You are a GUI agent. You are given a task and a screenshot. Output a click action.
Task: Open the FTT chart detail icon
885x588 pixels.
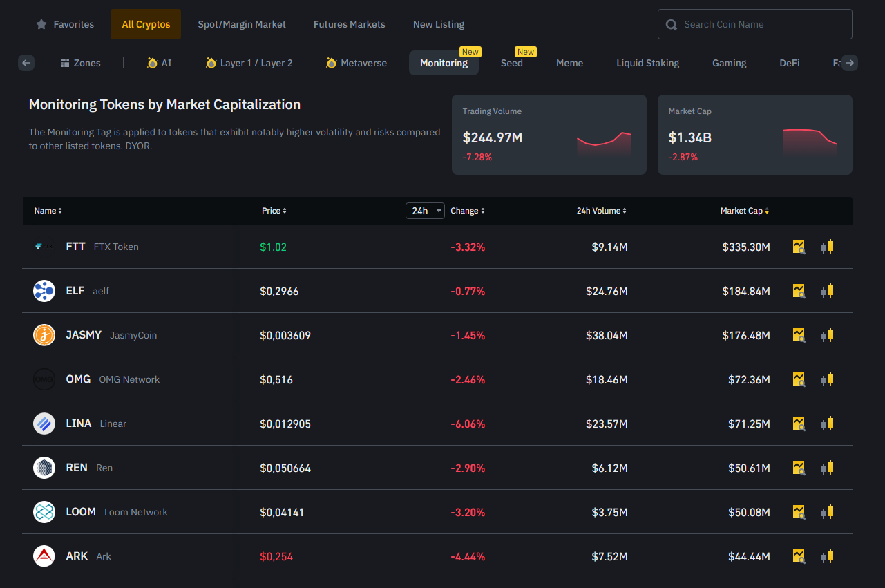pyautogui.click(x=799, y=247)
